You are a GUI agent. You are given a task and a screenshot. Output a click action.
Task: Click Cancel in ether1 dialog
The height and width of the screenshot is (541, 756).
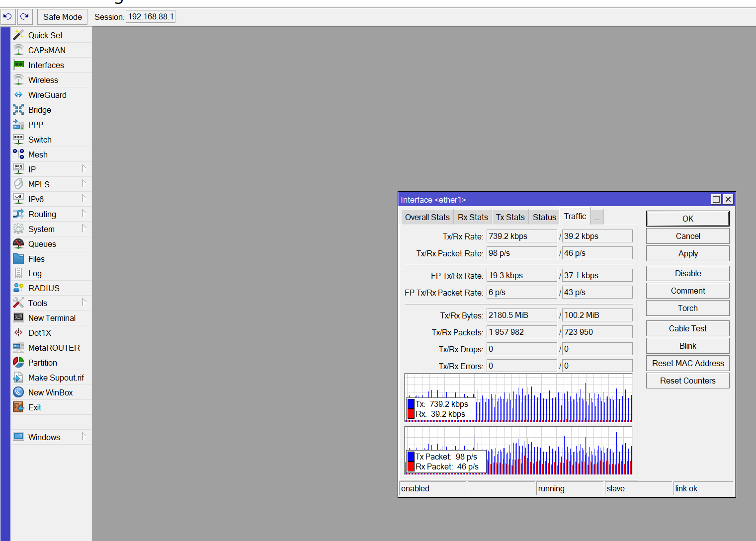[x=688, y=236]
